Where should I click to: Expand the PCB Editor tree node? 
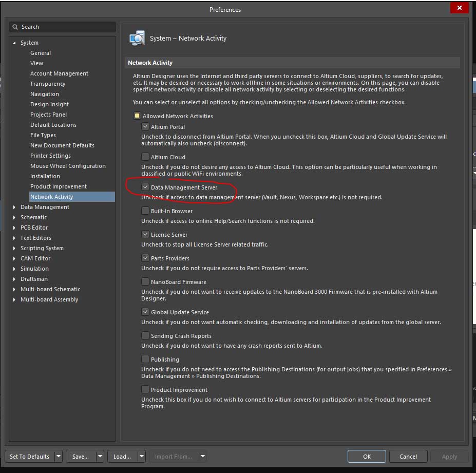[14, 228]
